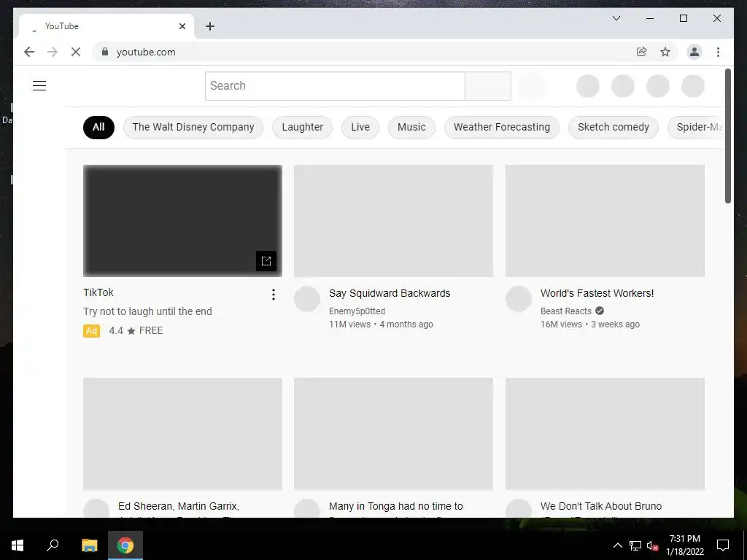This screenshot has width=747, height=560.
Task: Open World's Fastest Workers thumbnail
Action: click(x=605, y=220)
